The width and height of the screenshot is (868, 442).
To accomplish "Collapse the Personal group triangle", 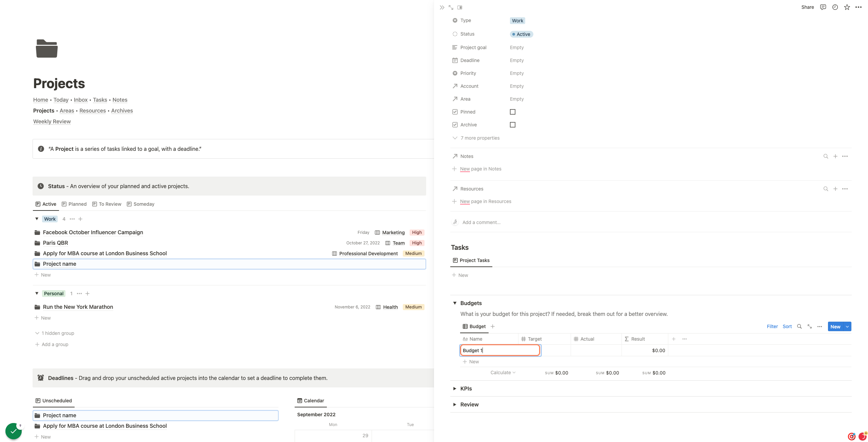I will point(37,294).
